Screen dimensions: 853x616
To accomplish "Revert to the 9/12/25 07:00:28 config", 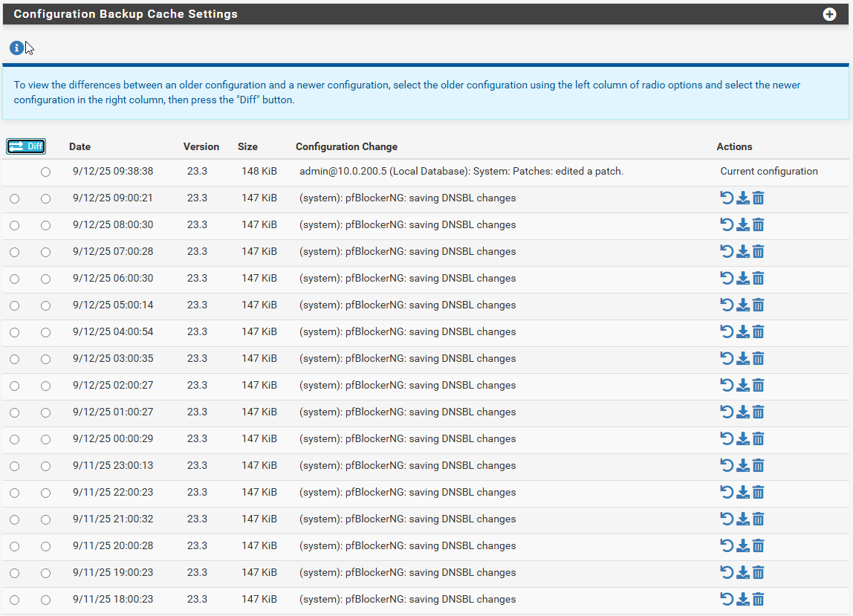I will tap(727, 251).
